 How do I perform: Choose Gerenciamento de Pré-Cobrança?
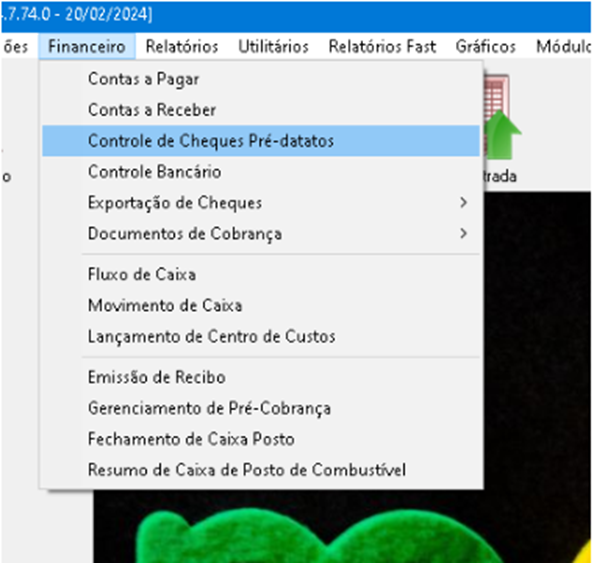pyautogui.click(x=261, y=408)
